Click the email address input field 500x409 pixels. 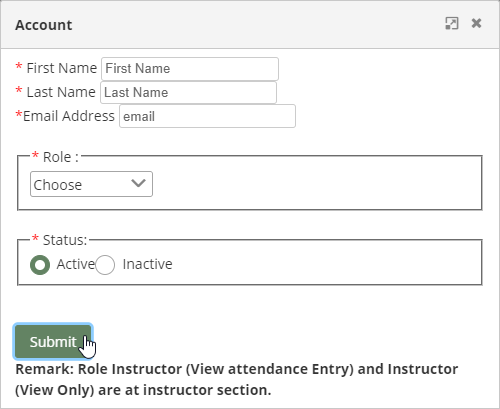pos(207,116)
